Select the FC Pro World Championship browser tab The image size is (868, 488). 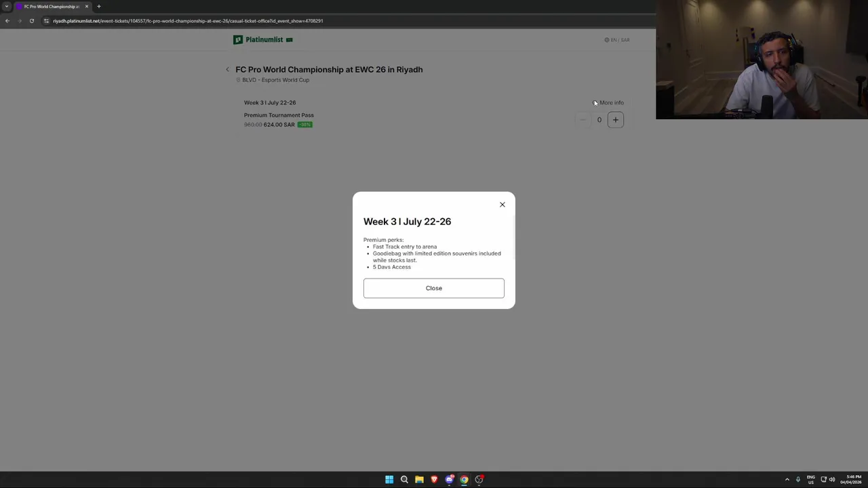pos(52,7)
